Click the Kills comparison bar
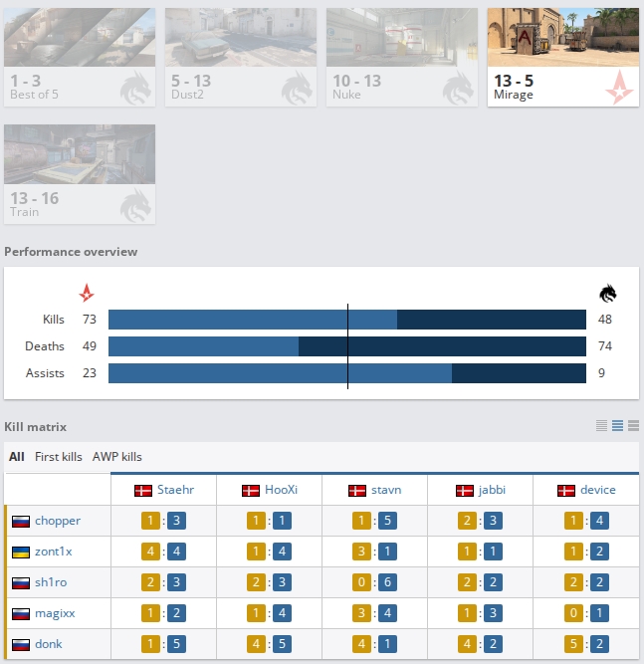Screen dimensions: 644x664 click(347, 320)
